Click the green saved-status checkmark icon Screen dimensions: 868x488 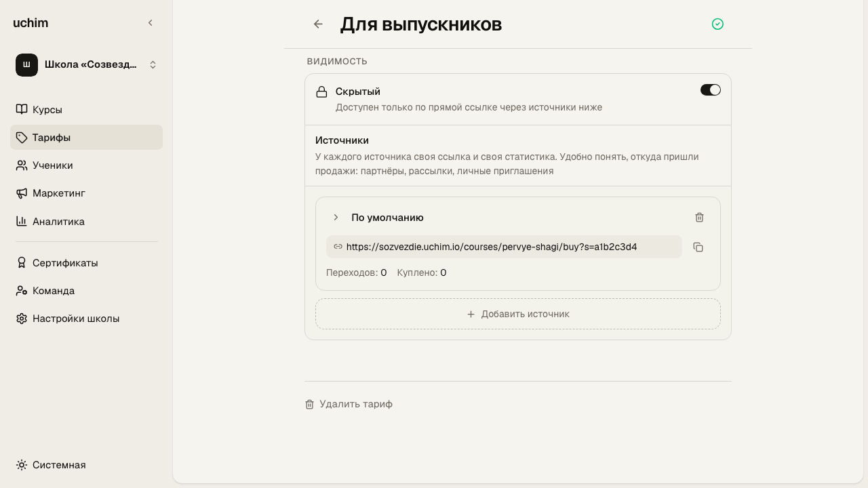(x=717, y=24)
